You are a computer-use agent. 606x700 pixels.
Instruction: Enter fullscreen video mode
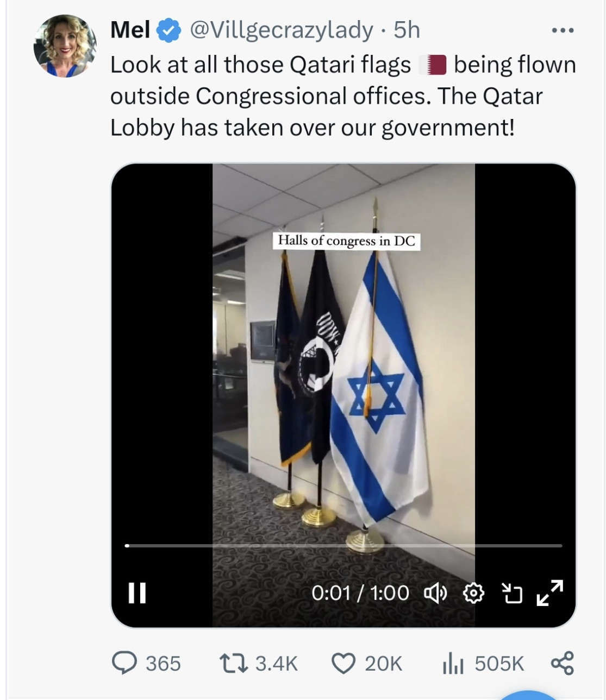(549, 592)
